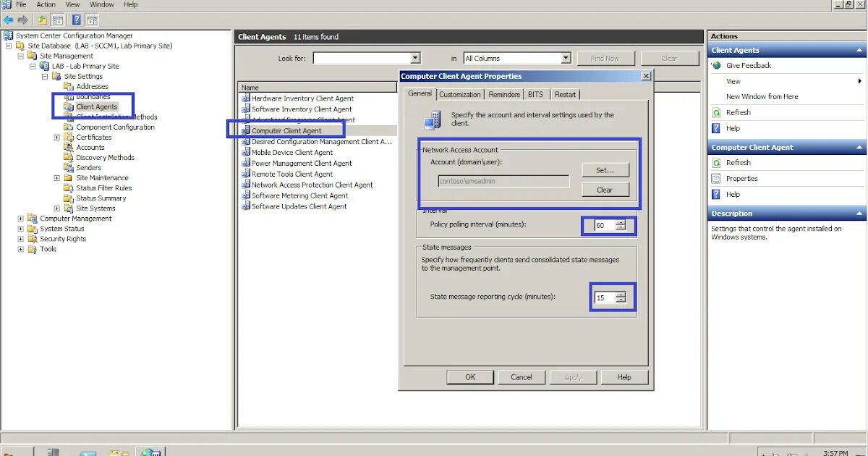868x456 pixels.
Task: Collapse the Description section header
Action: (859, 214)
